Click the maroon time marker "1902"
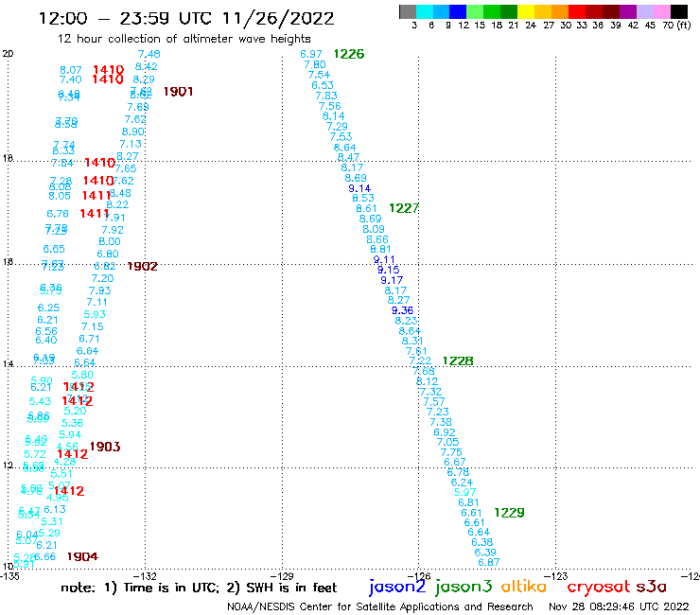 [143, 267]
